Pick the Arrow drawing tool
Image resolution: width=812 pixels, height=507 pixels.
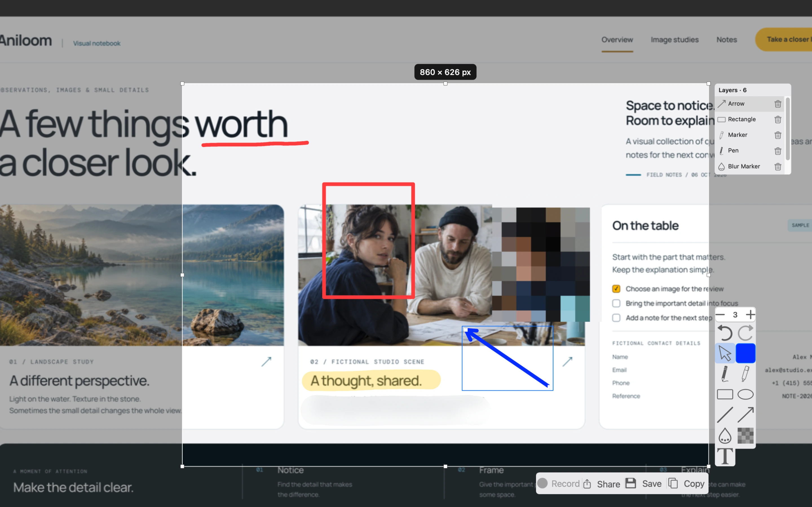click(x=745, y=415)
